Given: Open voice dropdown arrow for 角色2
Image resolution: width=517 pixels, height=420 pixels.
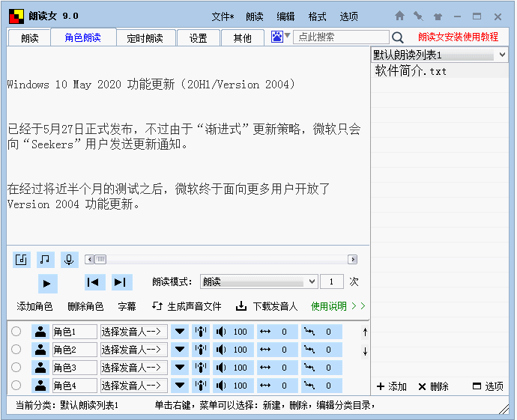Looking at the screenshot, I should (x=180, y=350).
